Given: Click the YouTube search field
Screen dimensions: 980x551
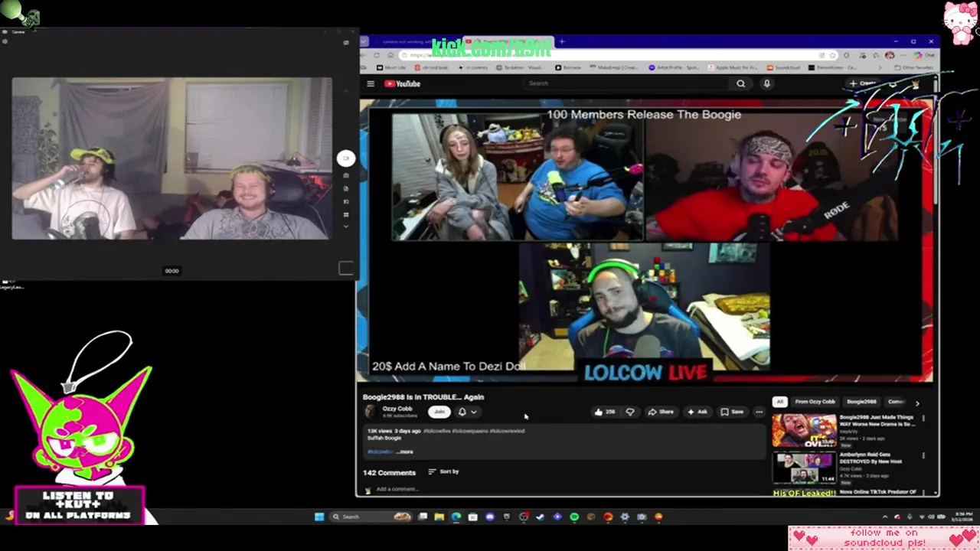Looking at the screenshot, I should click(x=625, y=83).
